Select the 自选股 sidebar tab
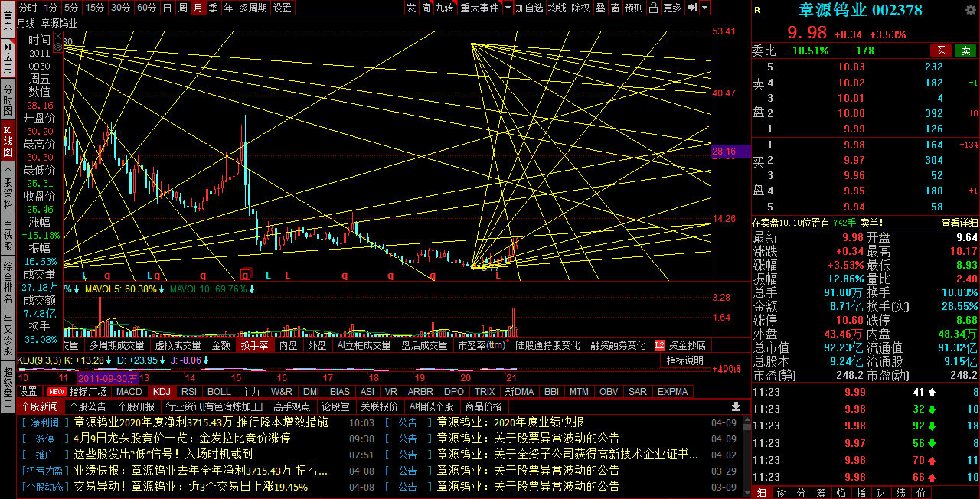 (8, 236)
